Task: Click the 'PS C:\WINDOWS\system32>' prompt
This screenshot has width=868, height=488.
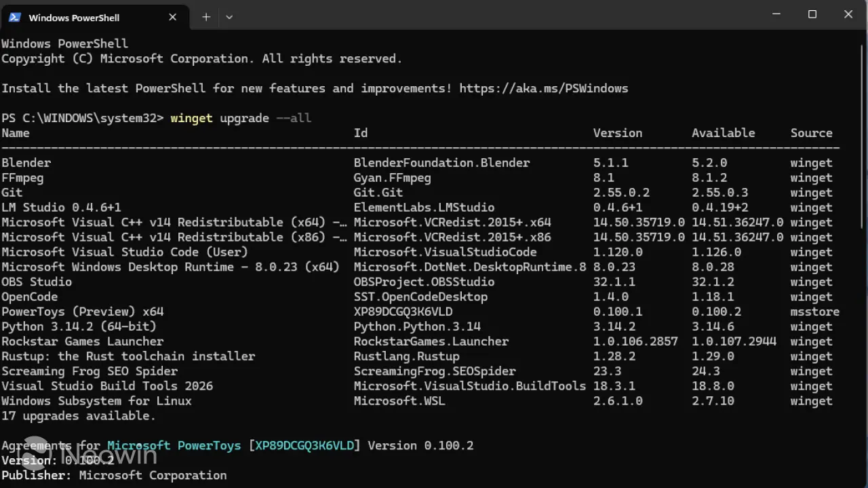Action: coord(83,118)
